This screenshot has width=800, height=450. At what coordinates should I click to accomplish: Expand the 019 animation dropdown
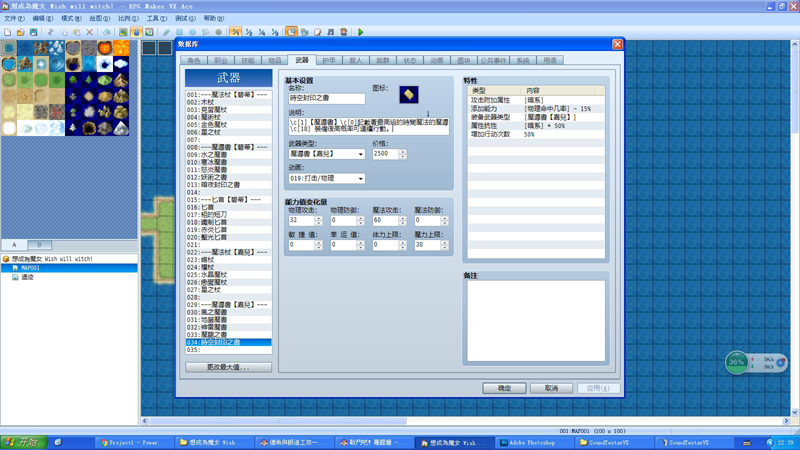tap(327, 179)
